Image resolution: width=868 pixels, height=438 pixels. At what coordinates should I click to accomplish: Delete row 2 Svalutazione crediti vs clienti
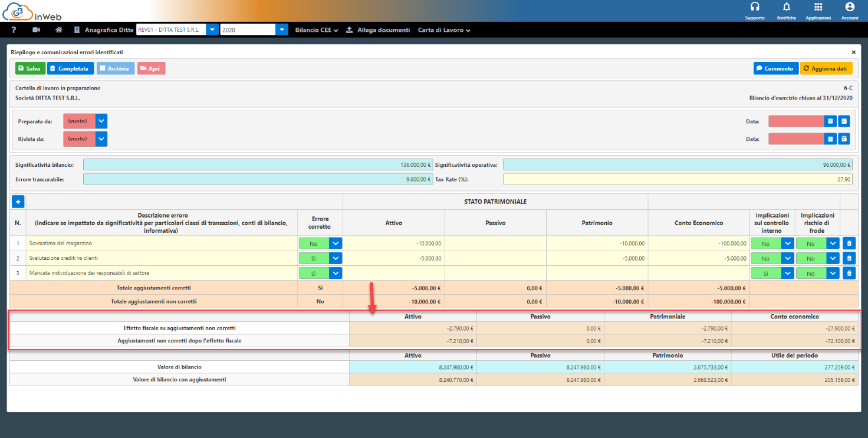849,258
